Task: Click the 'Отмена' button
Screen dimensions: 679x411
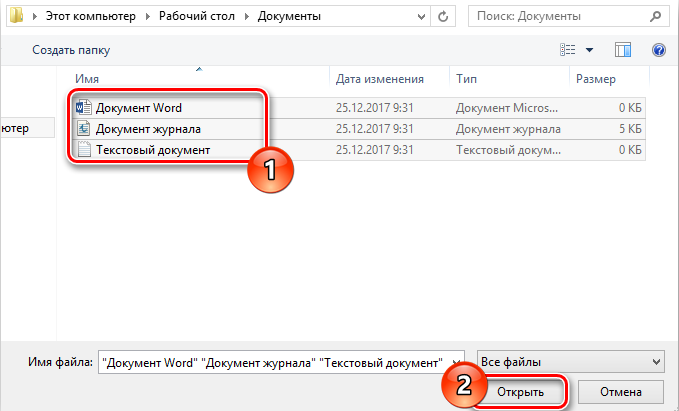Action: (x=621, y=392)
